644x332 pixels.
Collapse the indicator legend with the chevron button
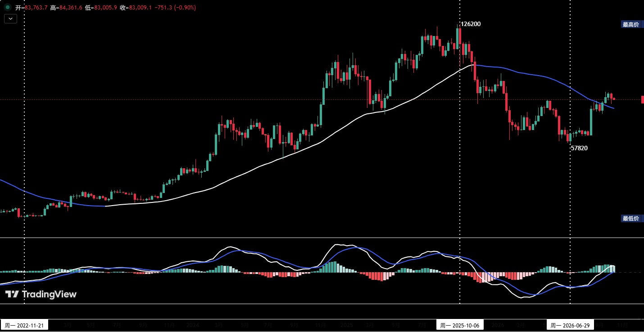[x=10, y=18]
